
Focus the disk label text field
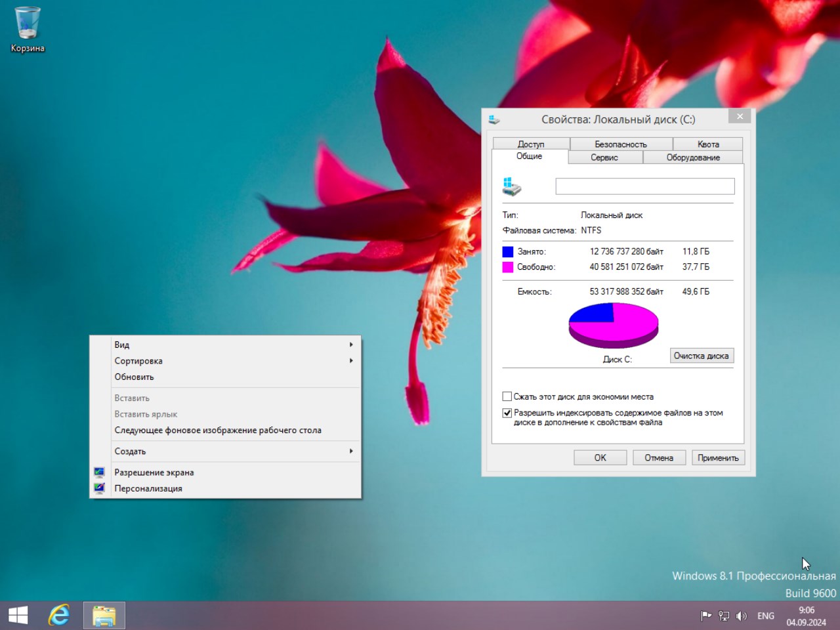[645, 186]
